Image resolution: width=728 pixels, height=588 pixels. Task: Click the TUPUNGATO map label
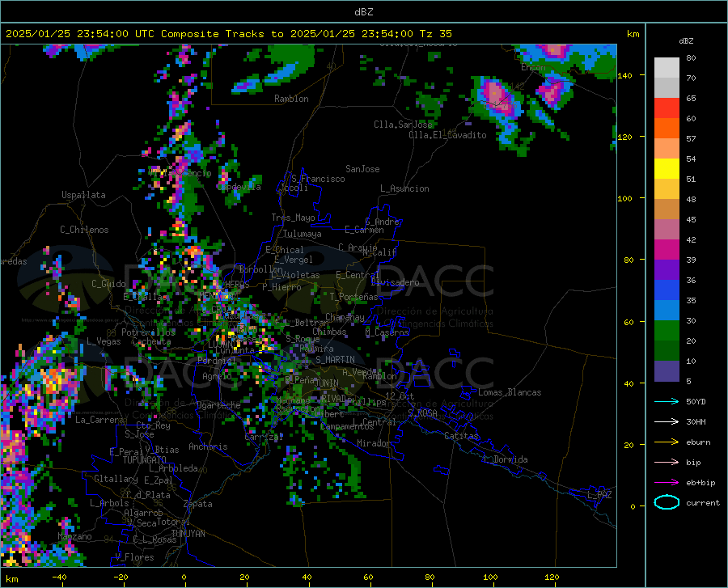145,460
